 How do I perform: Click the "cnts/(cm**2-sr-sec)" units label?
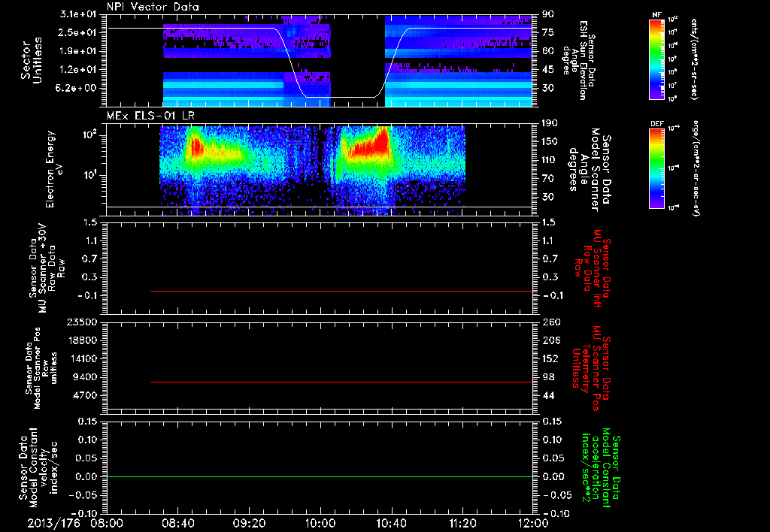pos(694,59)
